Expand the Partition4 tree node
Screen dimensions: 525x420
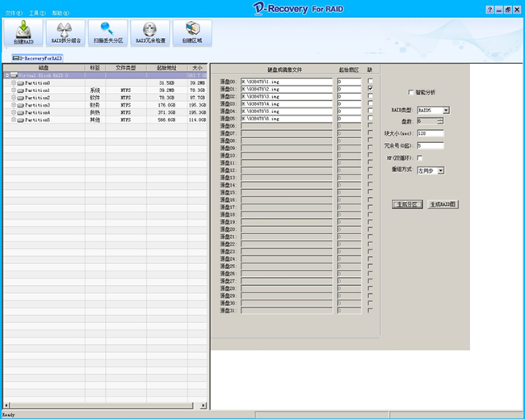tap(14, 112)
